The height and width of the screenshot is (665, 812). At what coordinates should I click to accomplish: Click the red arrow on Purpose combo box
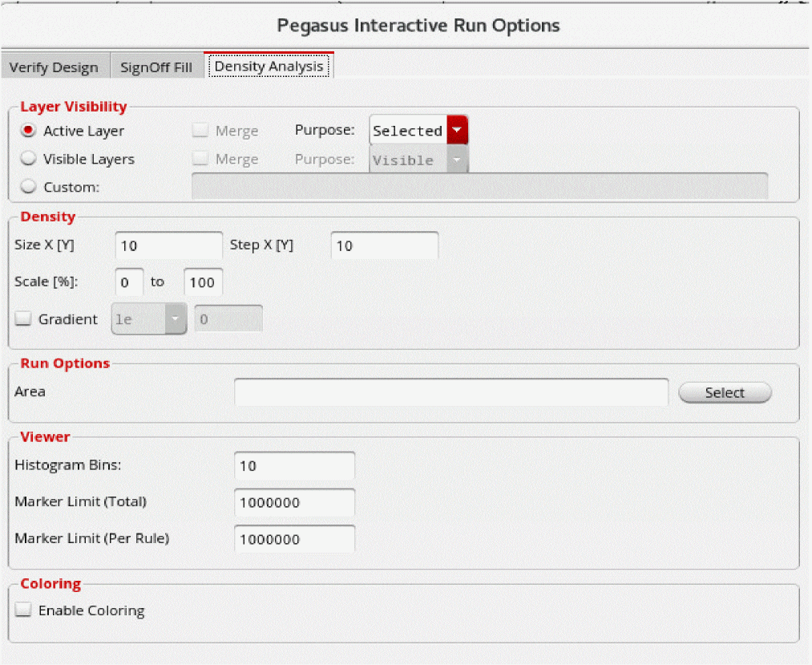(457, 130)
